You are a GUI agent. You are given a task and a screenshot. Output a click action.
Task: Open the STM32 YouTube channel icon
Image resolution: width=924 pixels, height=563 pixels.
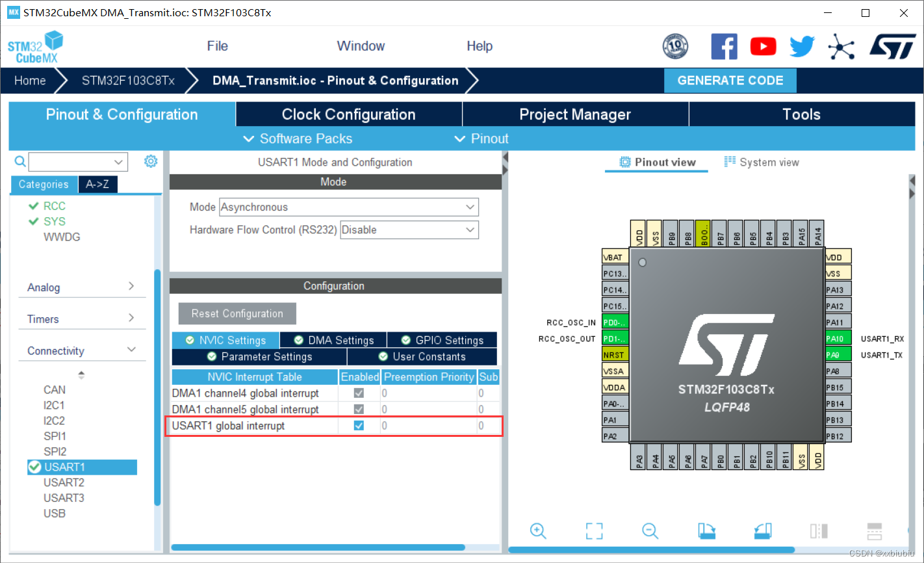pyautogui.click(x=763, y=46)
